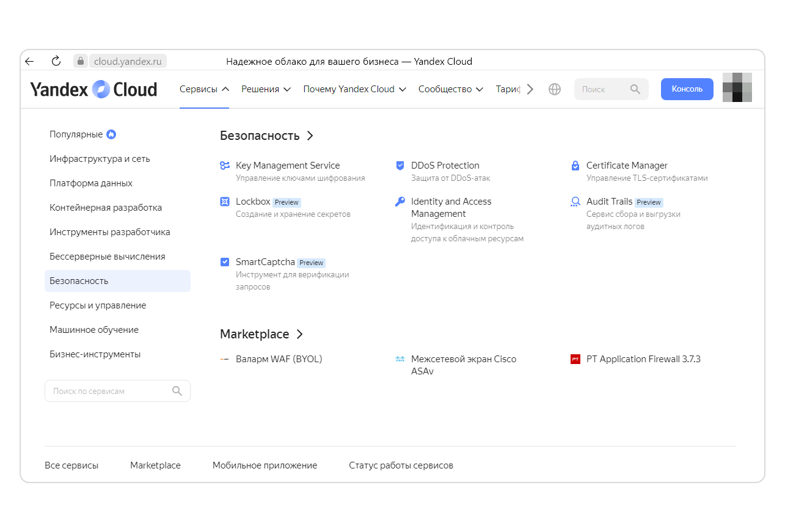Open Identity and Access Management link
The height and width of the screenshot is (532, 785).
pos(451,208)
